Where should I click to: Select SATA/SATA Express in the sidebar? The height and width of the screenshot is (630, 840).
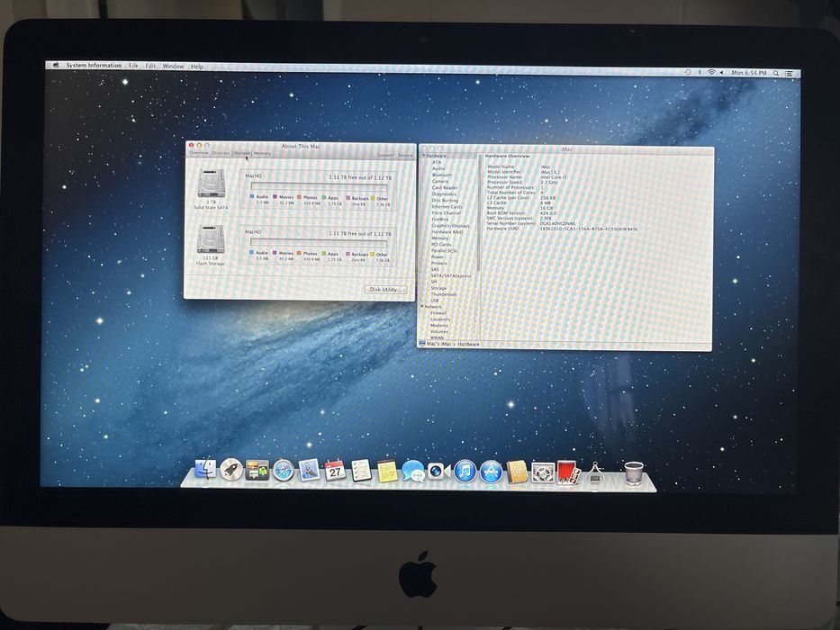point(451,275)
